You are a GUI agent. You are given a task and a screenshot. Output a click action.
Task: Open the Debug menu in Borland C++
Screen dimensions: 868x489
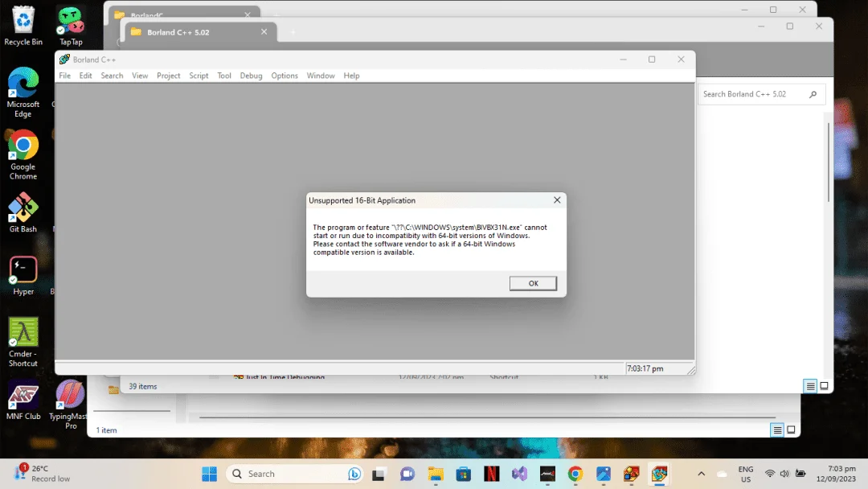pyautogui.click(x=251, y=76)
